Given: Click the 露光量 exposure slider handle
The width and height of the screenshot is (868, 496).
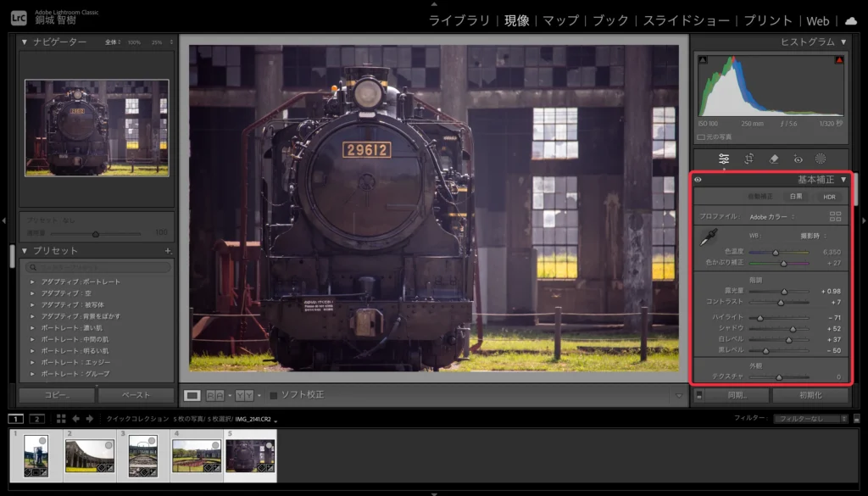Looking at the screenshot, I should (x=784, y=291).
